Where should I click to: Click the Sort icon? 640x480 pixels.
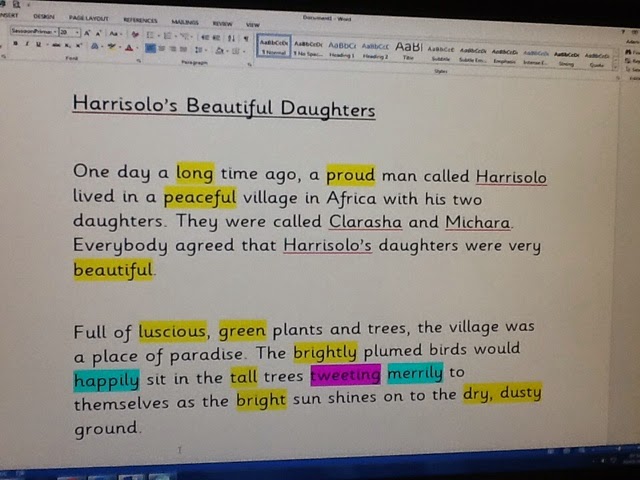point(231,38)
